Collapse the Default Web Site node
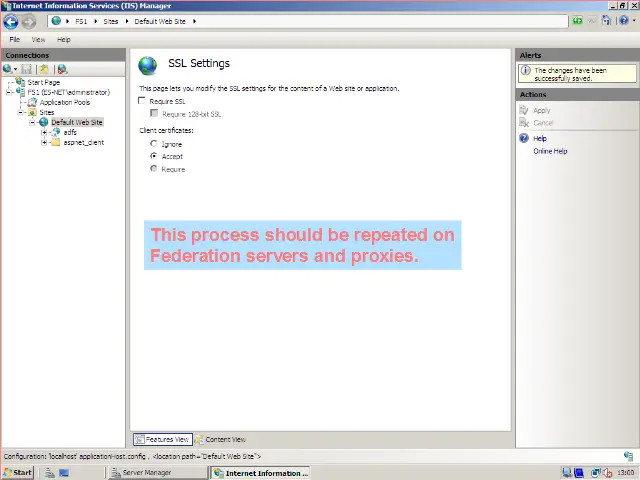The width and height of the screenshot is (640, 480). [x=32, y=122]
